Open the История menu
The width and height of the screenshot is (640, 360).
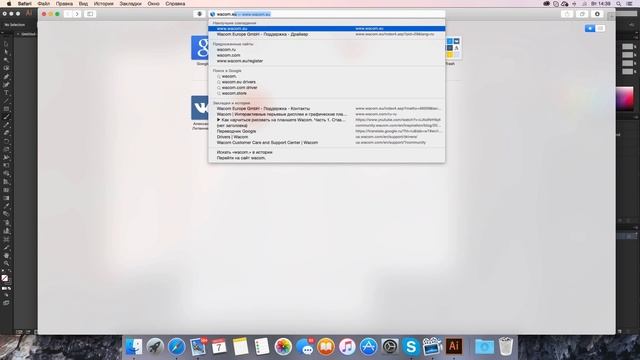tap(104, 4)
